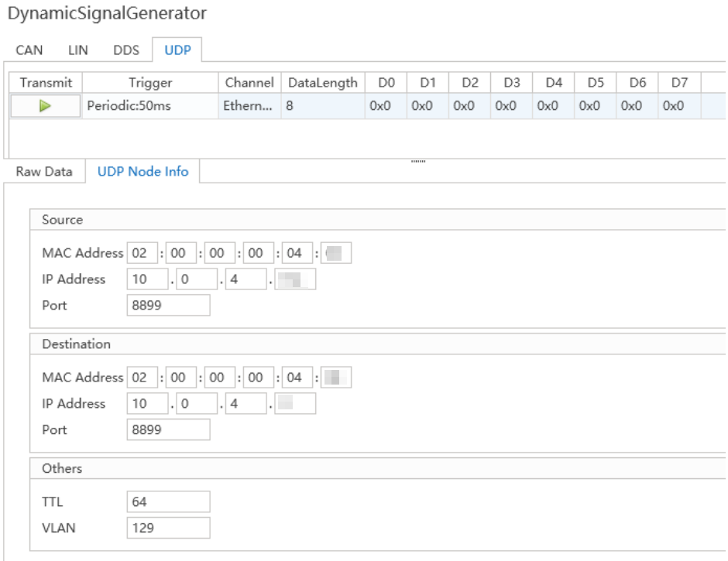Open the DDS tab
728x561 pixels.
click(x=125, y=50)
